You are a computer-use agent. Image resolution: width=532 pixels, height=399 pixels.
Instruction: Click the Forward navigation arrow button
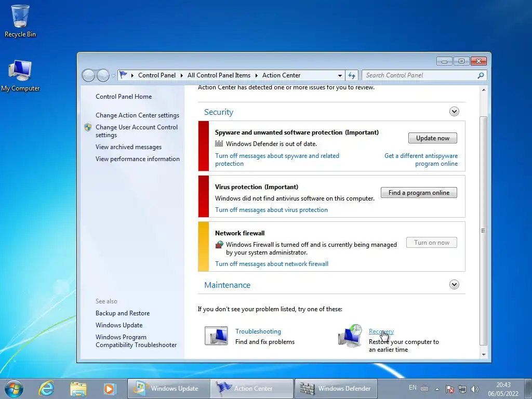103,75
